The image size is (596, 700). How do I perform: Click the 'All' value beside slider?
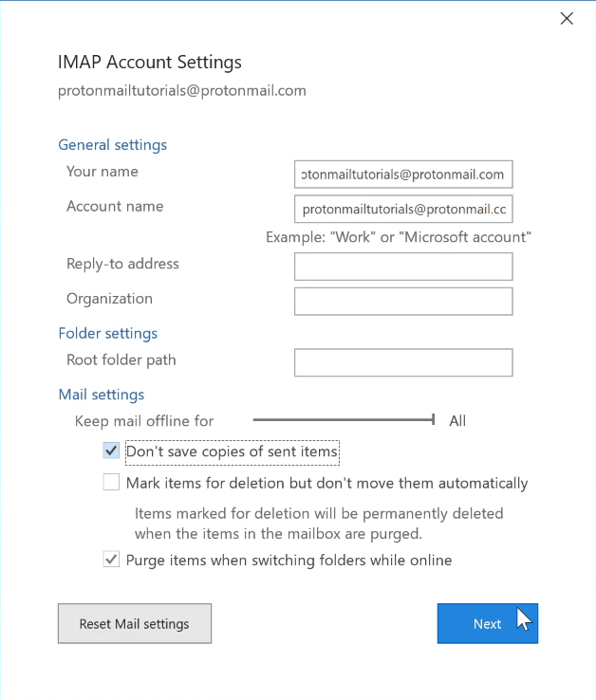[457, 420]
